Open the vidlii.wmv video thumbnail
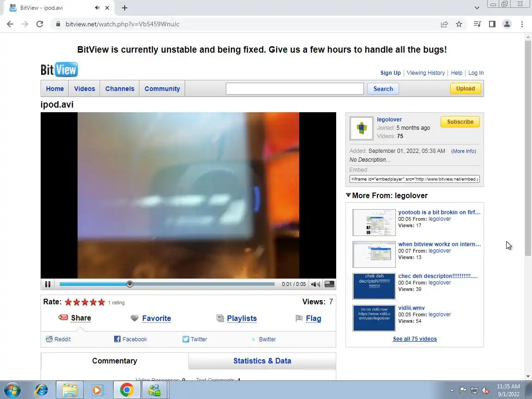Viewport: 532px width, 399px height. tap(374, 318)
